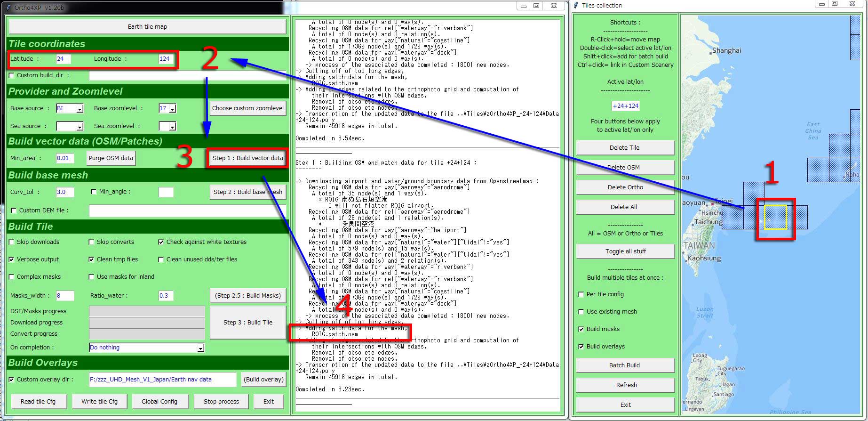Open the Sea source dropdown
Screen dimensions: 868x421
click(80, 127)
